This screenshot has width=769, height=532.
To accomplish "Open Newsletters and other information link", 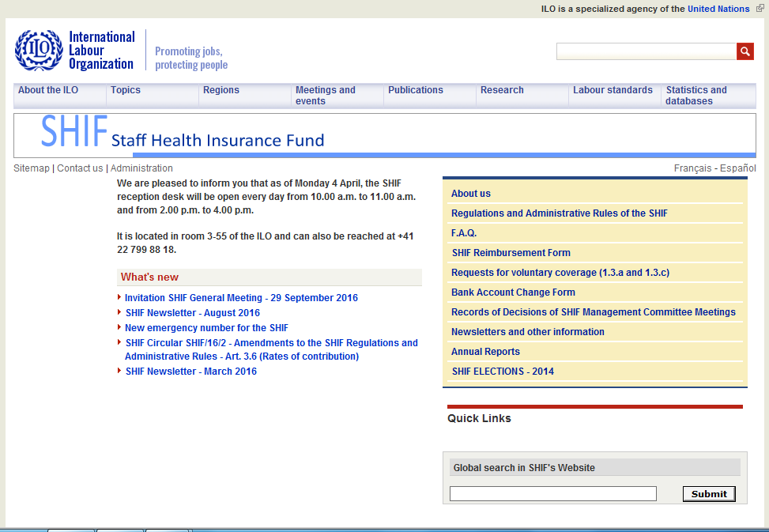I will click(528, 332).
